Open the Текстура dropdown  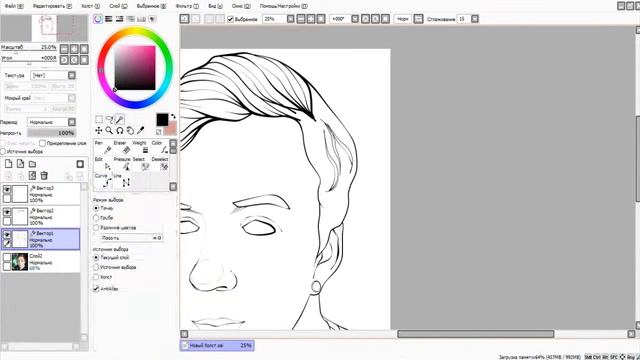(72, 76)
